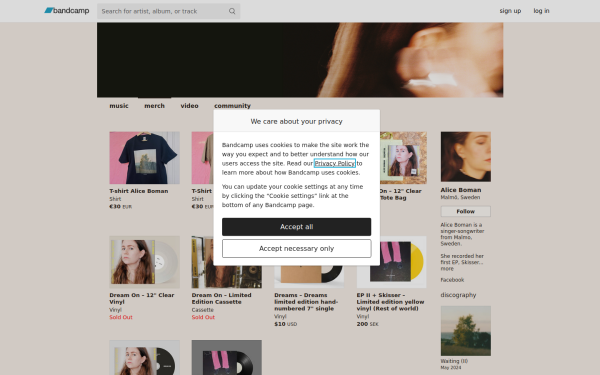Screen dimensions: 600x375
Task: Switch to the video tab
Action: pyautogui.click(x=189, y=106)
